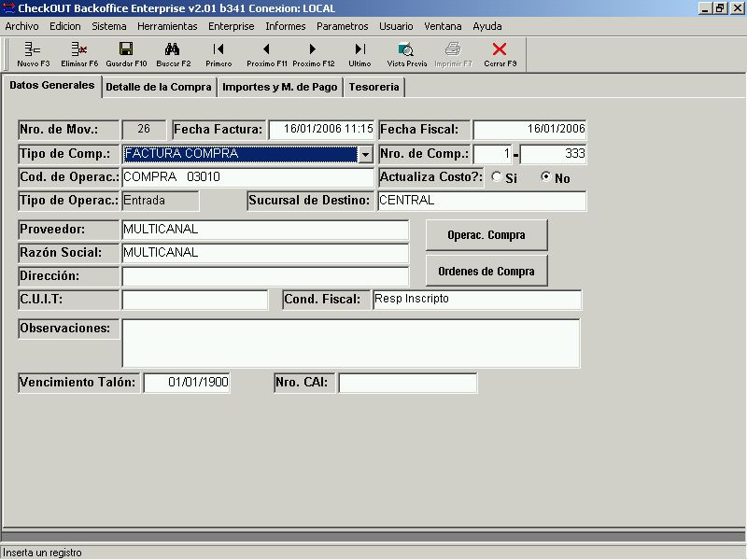The image size is (747, 560).
Task: Click the empty Dirección field
Action: click(x=265, y=276)
